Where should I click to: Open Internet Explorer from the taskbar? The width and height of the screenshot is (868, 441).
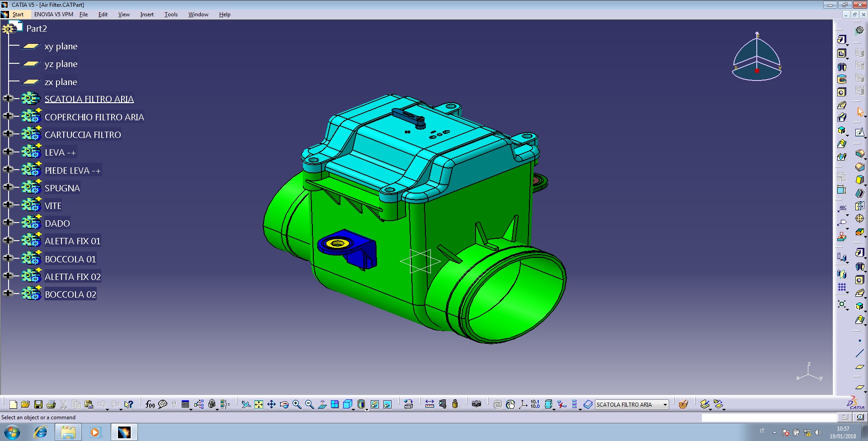click(41, 433)
